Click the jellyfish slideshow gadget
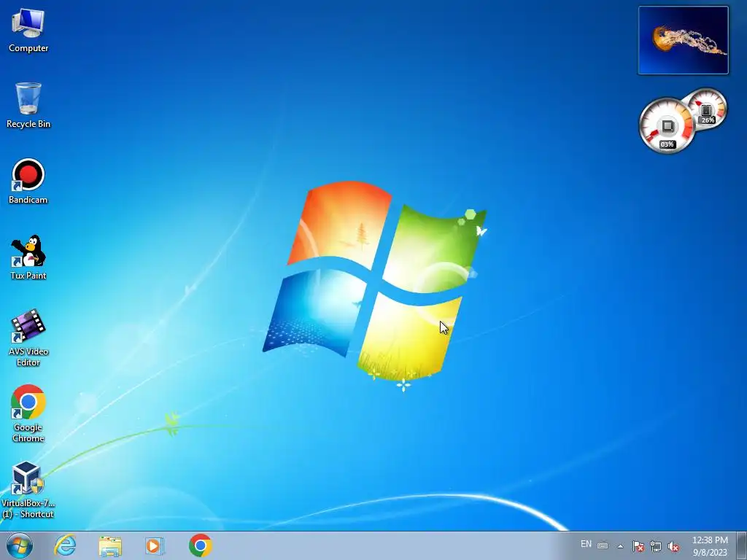 683,40
